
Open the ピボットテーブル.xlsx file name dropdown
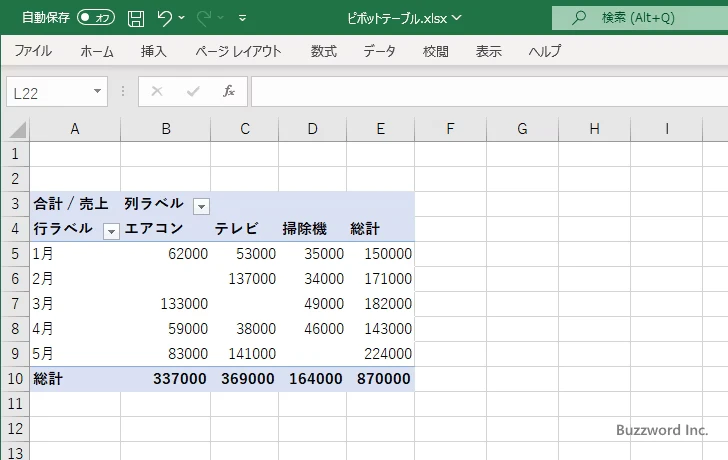tap(457, 18)
